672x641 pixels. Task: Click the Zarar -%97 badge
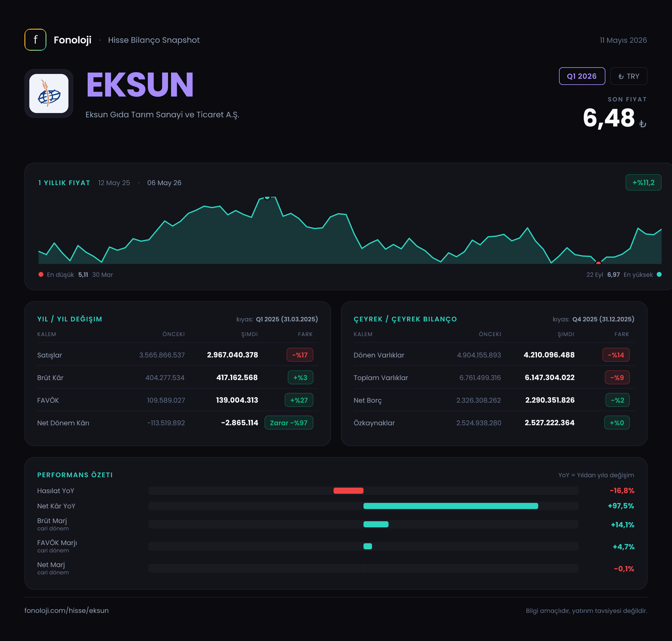289,422
